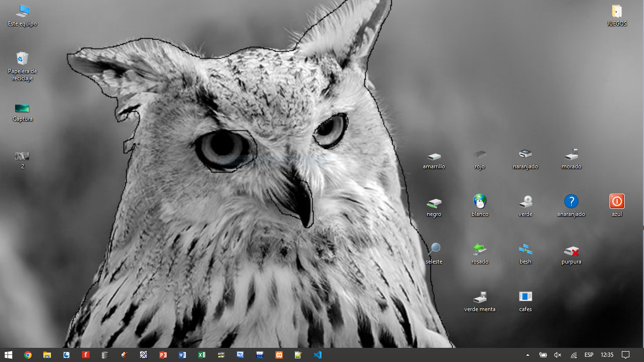Open Word from the taskbar

click(182, 355)
